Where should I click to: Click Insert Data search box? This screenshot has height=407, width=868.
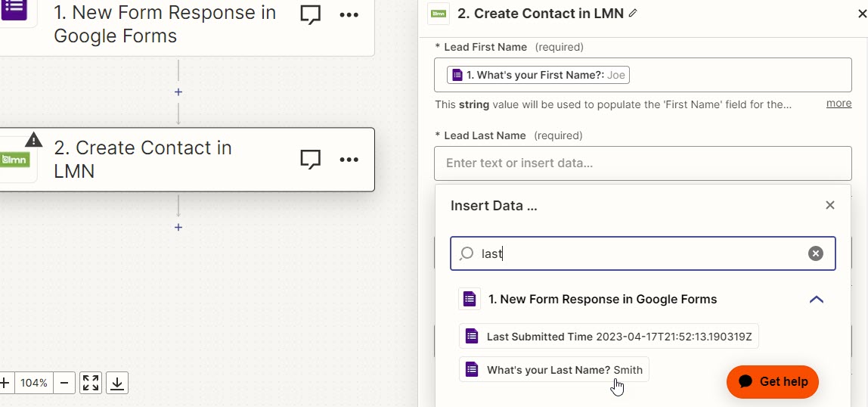(643, 253)
